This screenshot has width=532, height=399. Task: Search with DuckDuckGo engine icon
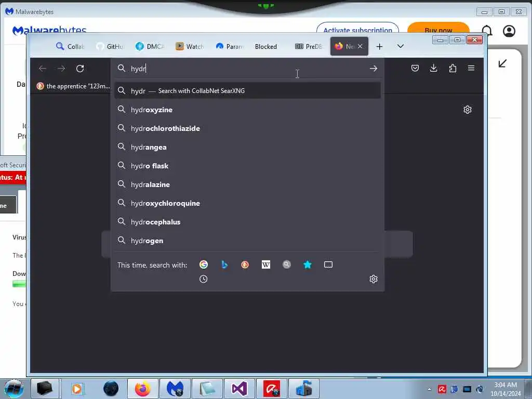pyautogui.click(x=245, y=264)
